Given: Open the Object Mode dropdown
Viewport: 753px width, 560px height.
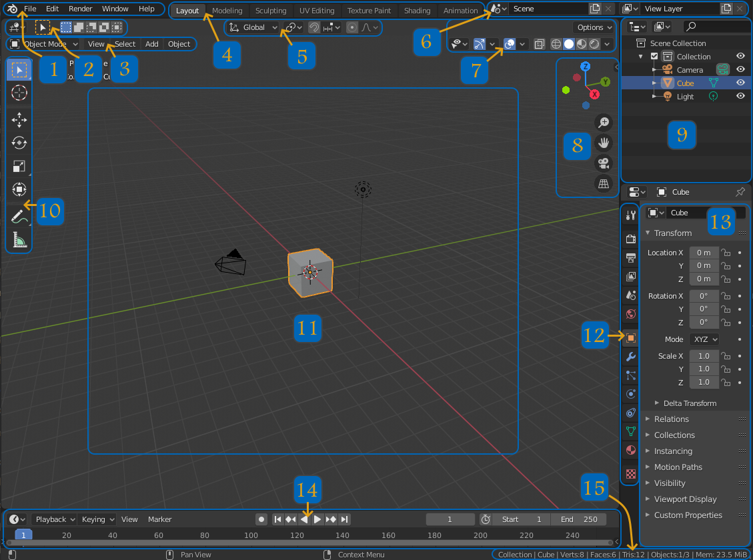Looking at the screenshot, I should [45, 44].
